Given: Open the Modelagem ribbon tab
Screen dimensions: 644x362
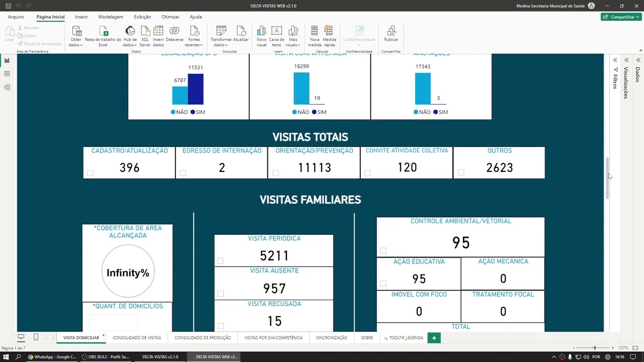Looking at the screenshot, I should 111,17.
